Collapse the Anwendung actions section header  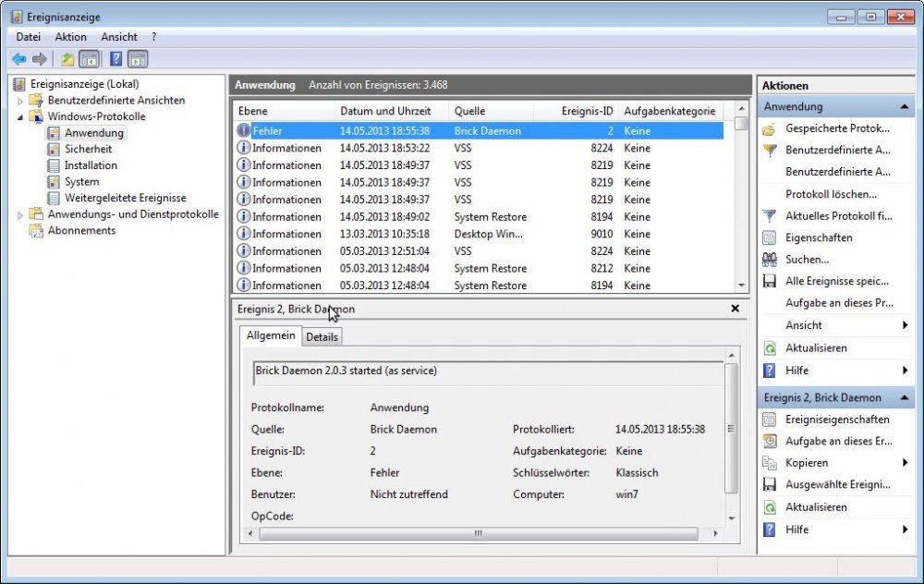(x=905, y=107)
